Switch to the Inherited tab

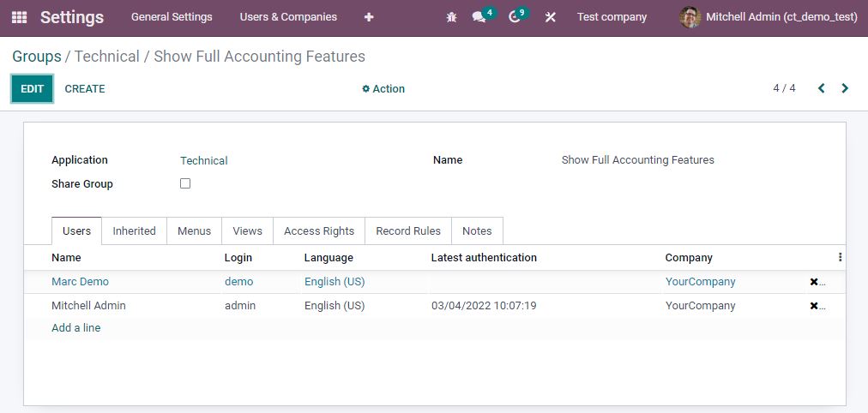pyautogui.click(x=134, y=231)
